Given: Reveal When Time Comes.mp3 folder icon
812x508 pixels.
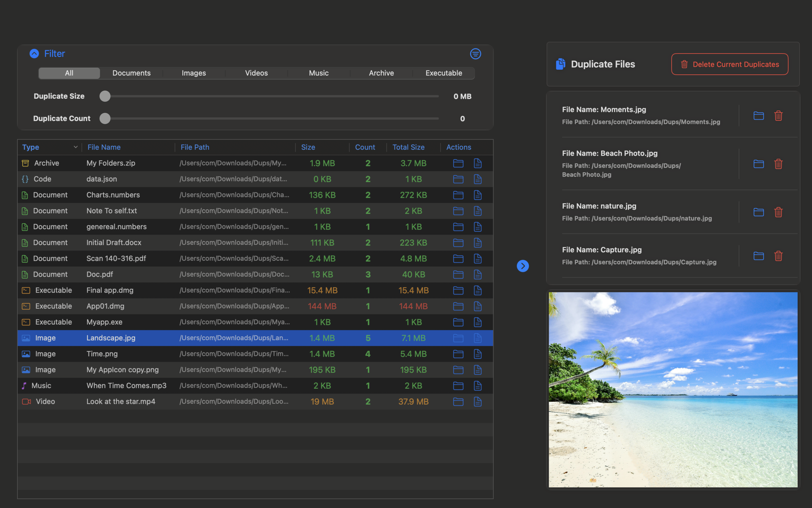Looking at the screenshot, I should [x=458, y=386].
